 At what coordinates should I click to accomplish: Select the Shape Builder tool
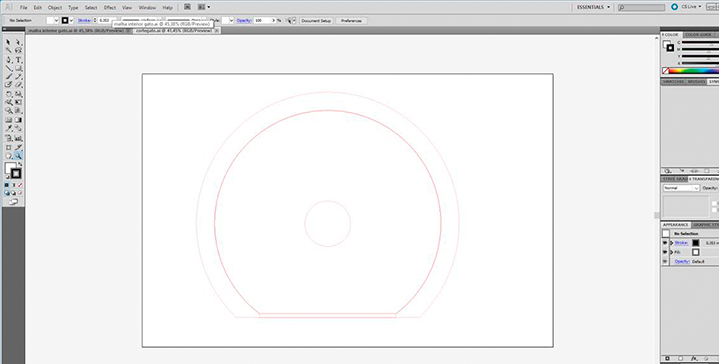pyautogui.click(x=8, y=110)
